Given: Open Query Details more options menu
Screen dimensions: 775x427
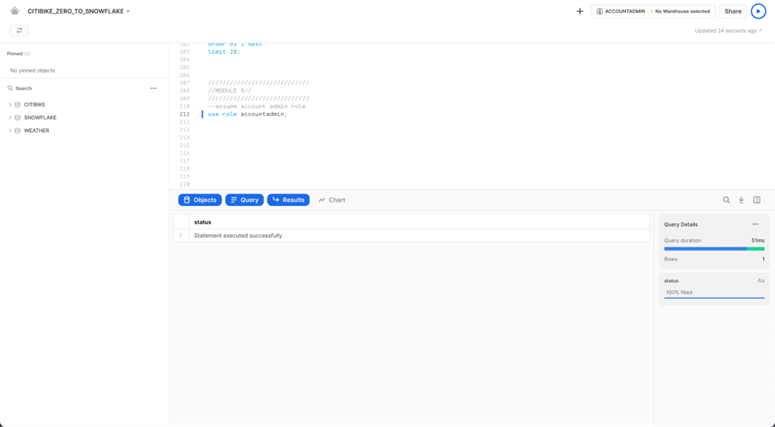Looking at the screenshot, I should (755, 224).
